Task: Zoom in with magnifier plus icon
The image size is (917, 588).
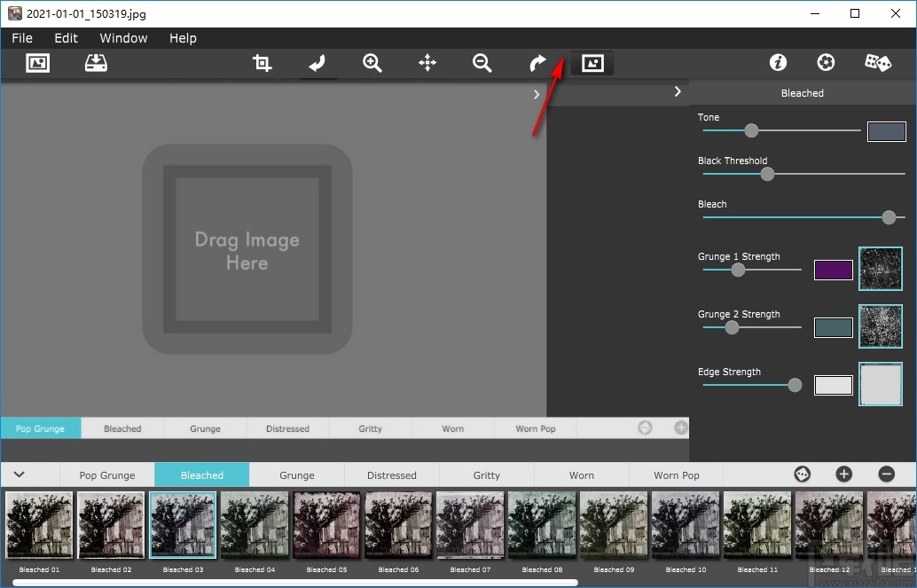Action: [x=372, y=63]
